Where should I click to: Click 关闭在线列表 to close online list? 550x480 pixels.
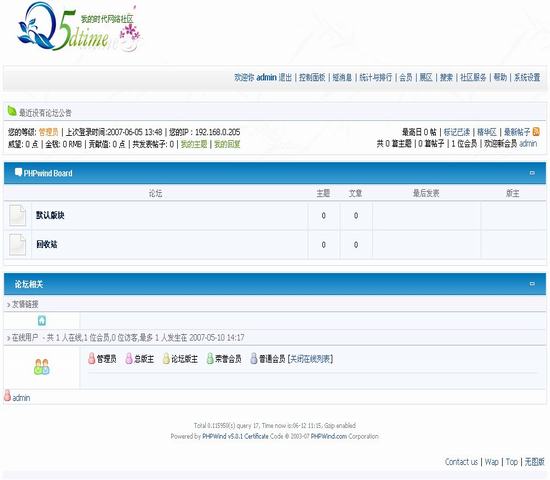[x=310, y=359]
